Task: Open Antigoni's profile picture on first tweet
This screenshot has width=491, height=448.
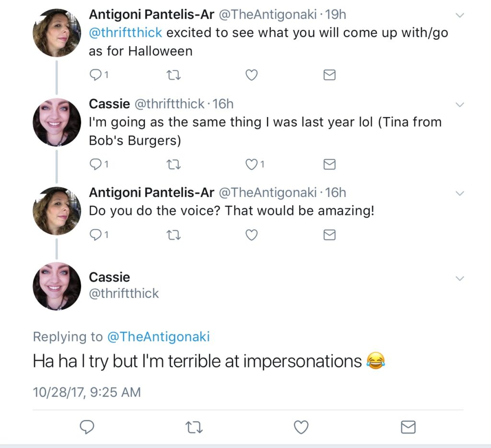Action: (57, 33)
